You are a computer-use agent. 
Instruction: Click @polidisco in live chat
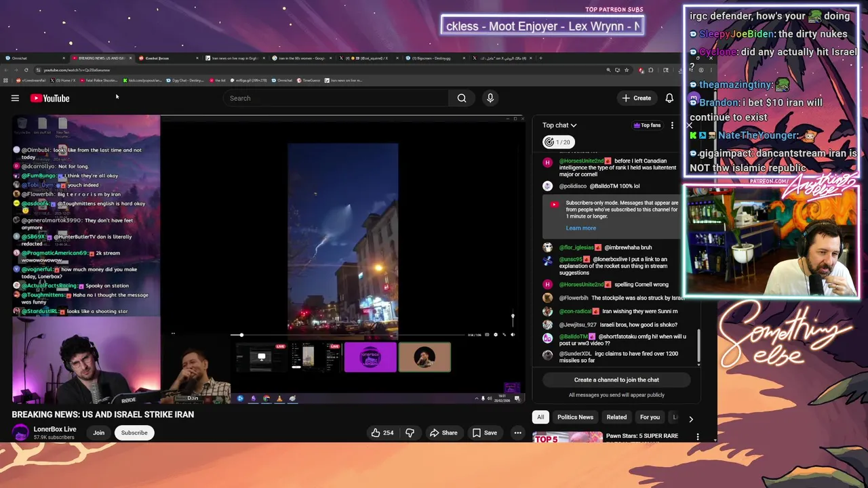(x=573, y=186)
